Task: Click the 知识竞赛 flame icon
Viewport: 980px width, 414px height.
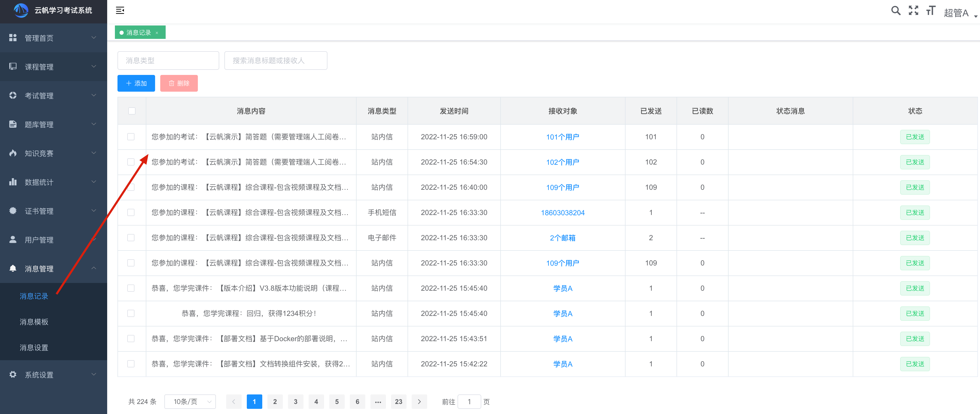Action: pos(13,153)
